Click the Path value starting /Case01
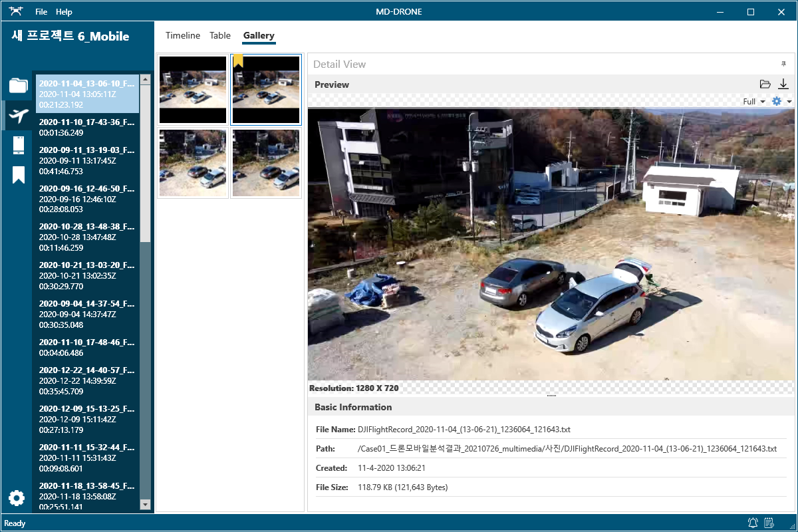Viewport: 798px width, 532px height. click(x=567, y=449)
